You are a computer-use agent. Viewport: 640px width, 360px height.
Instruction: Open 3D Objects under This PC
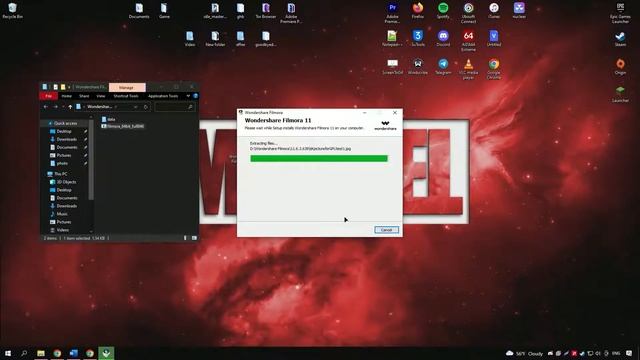pos(66,182)
